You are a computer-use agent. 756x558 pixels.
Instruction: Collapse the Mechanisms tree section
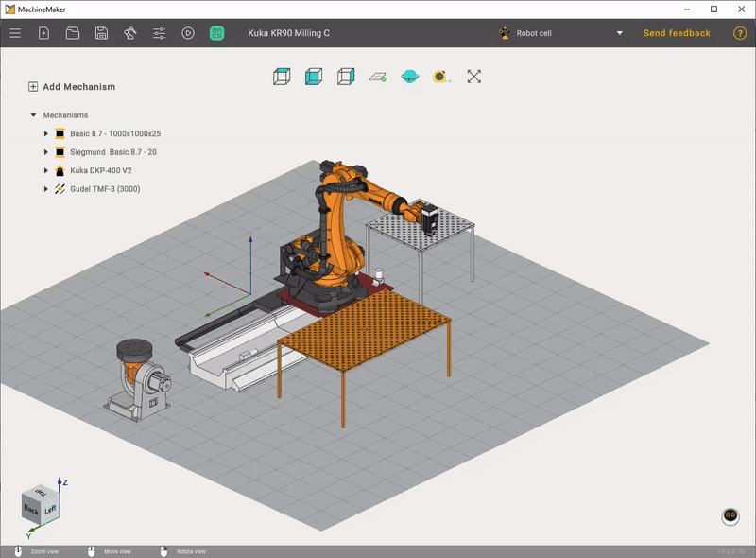[34, 115]
